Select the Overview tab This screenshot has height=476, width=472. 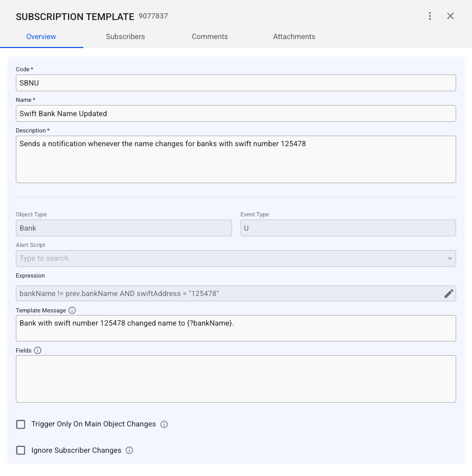pyautogui.click(x=41, y=37)
